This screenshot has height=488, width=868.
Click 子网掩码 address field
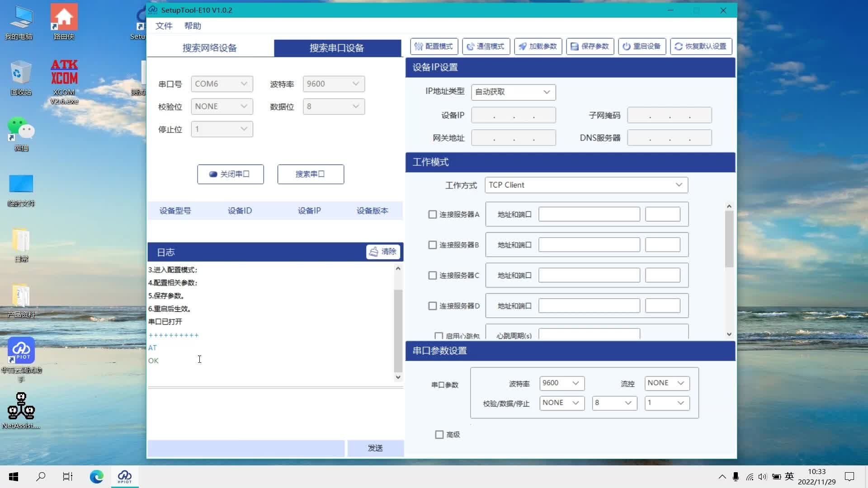point(670,116)
